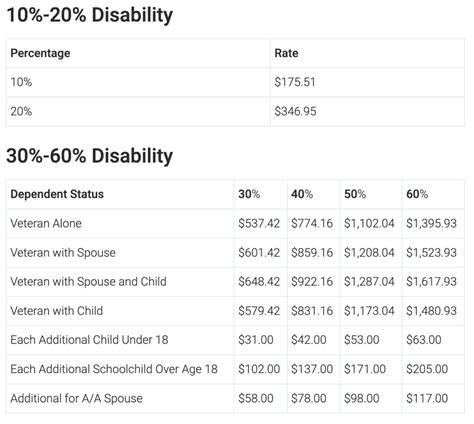Viewport: 474px width, 424px height.
Task: Select the 60% column header
Action: pos(417,194)
